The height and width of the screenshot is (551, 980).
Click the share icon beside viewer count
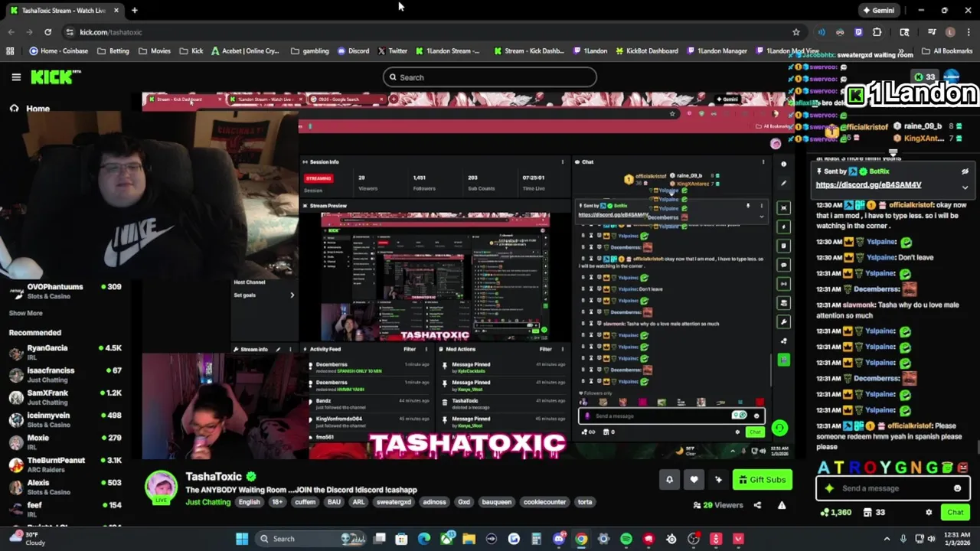pyautogui.click(x=757, y=505)
